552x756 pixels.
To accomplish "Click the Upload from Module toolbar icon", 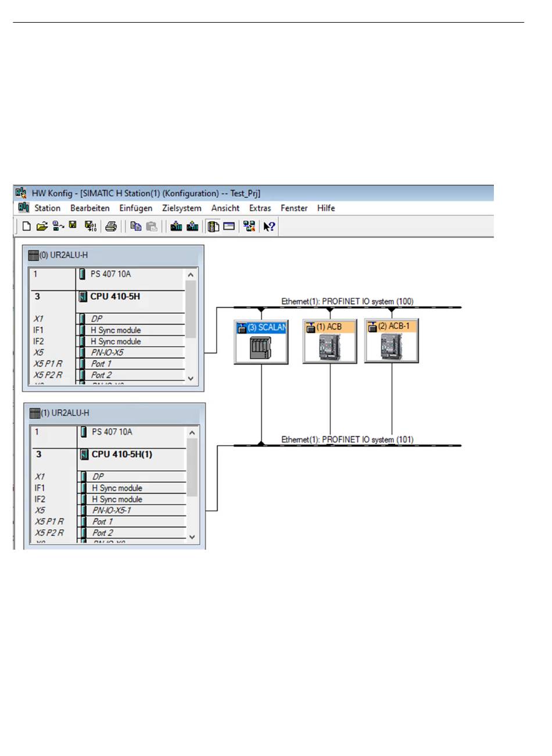I will [x=193, y=227].
